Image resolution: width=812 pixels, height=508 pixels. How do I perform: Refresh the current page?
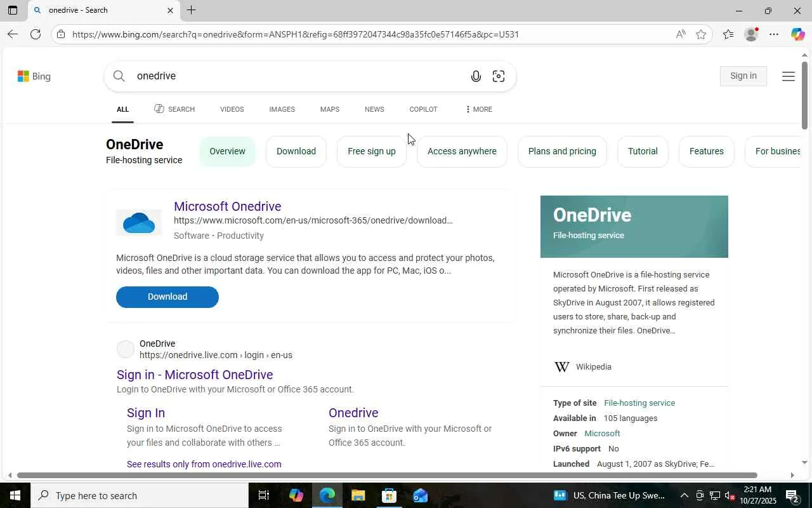[x=36, y=34]
